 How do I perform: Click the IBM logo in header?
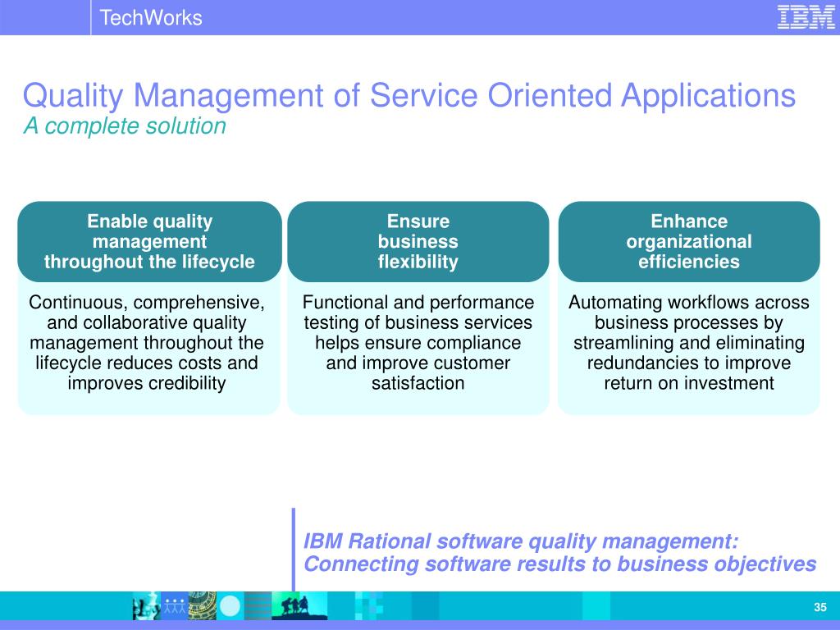[806, 17]
